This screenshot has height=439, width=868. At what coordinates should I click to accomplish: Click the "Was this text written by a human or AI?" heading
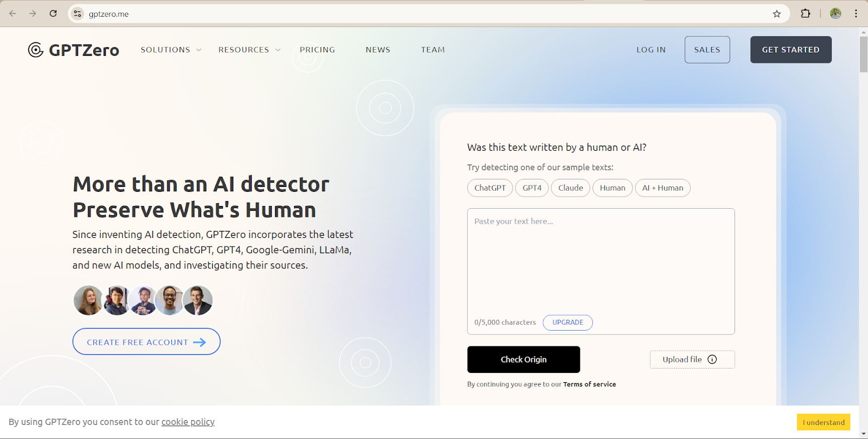557,147
